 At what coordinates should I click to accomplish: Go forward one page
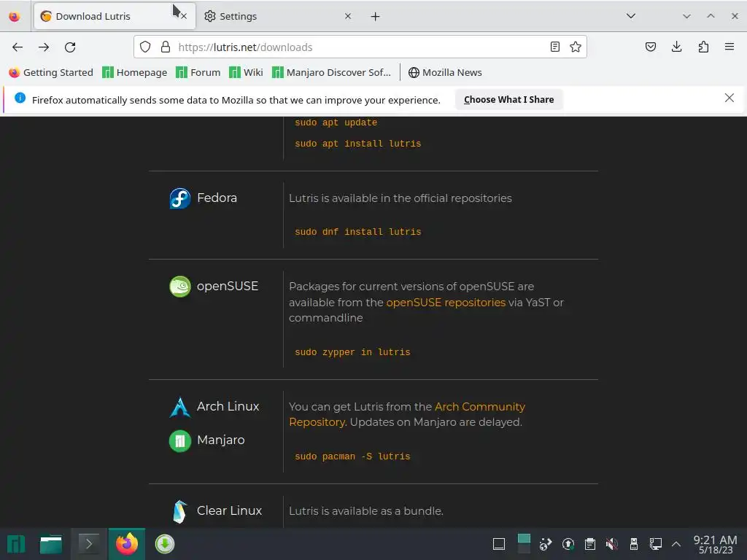click(x=44, y=47)
